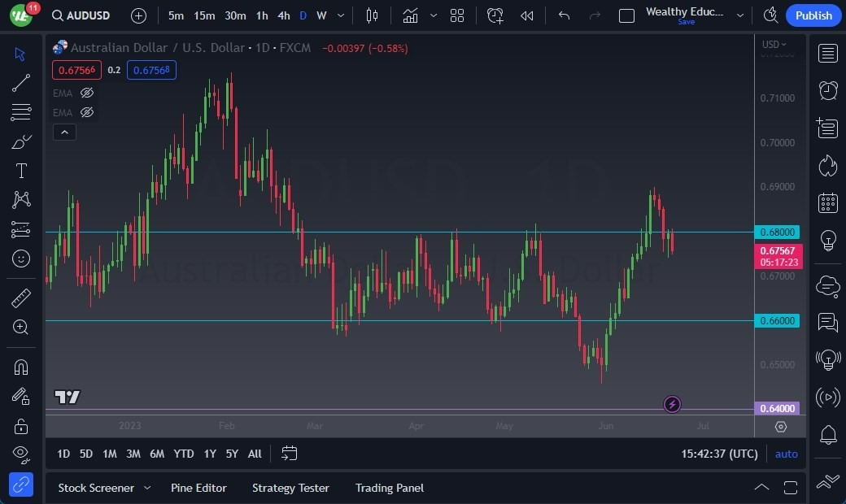Open the Watchlist panel on the right
Screen dimensions: 846x504
pos(826,53)
